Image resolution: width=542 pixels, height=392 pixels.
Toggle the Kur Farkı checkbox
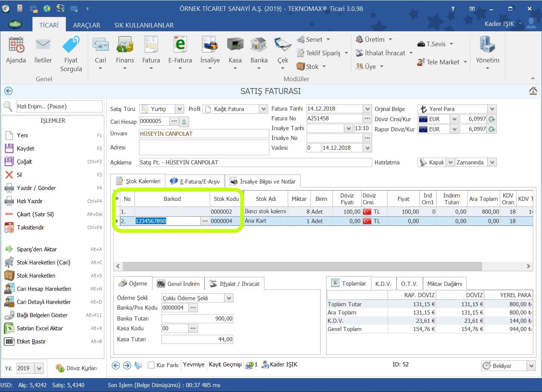coord(151,365)
